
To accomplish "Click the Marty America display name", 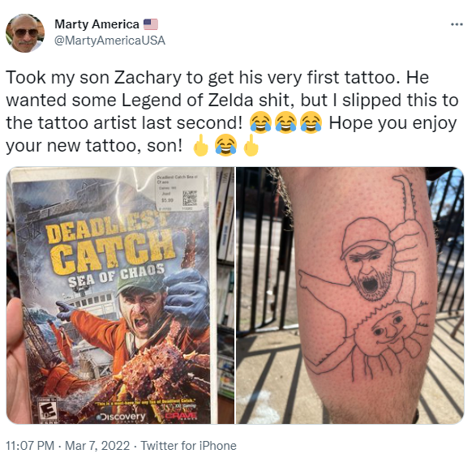I will pyautogui.click(x=96, y=24).
